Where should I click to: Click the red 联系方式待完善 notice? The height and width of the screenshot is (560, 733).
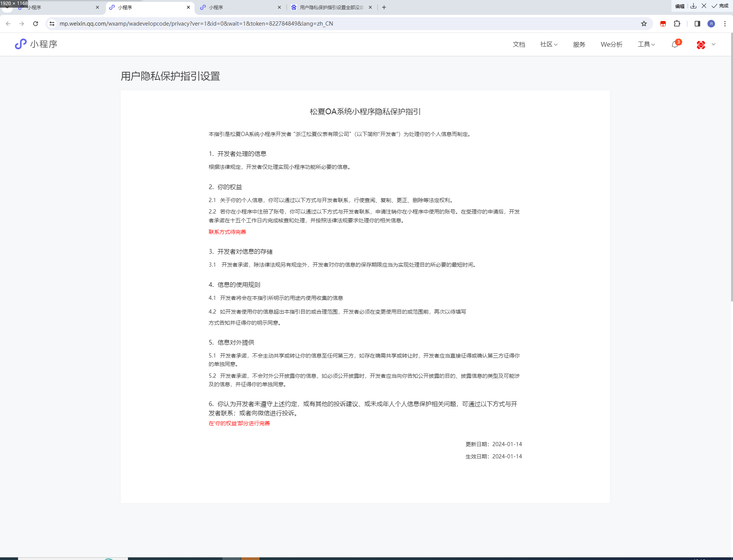227,232
